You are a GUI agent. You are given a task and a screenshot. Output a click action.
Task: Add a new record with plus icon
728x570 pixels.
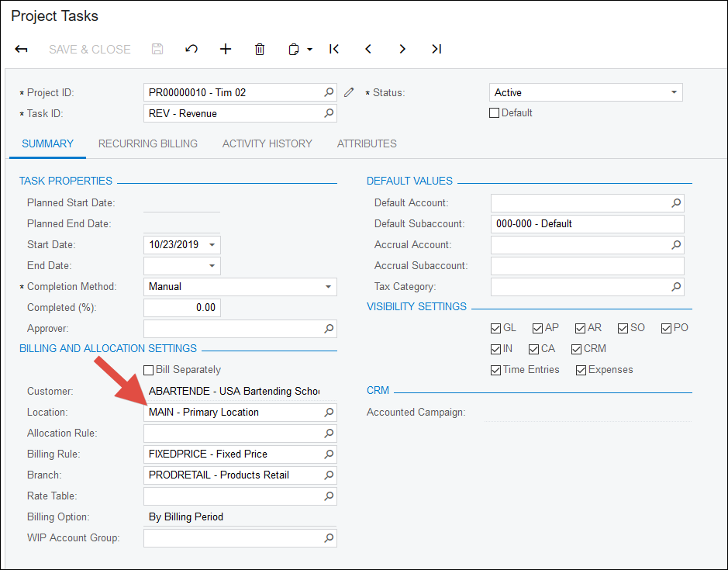click(x=226, y=49)
